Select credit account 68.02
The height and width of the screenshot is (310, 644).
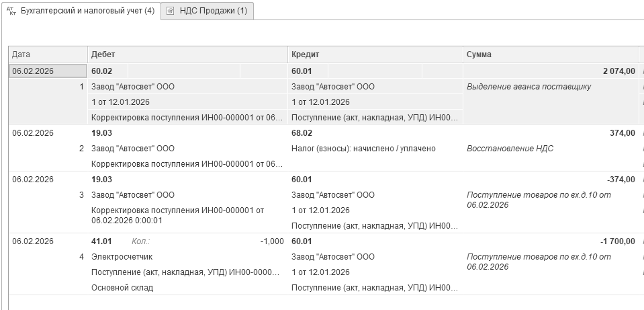[302, 132]
